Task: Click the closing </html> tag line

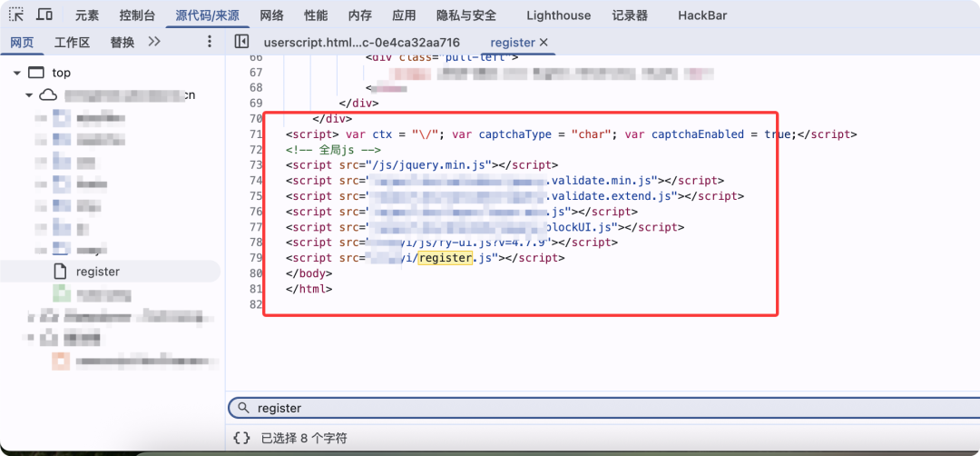Action: click(309, 289)
